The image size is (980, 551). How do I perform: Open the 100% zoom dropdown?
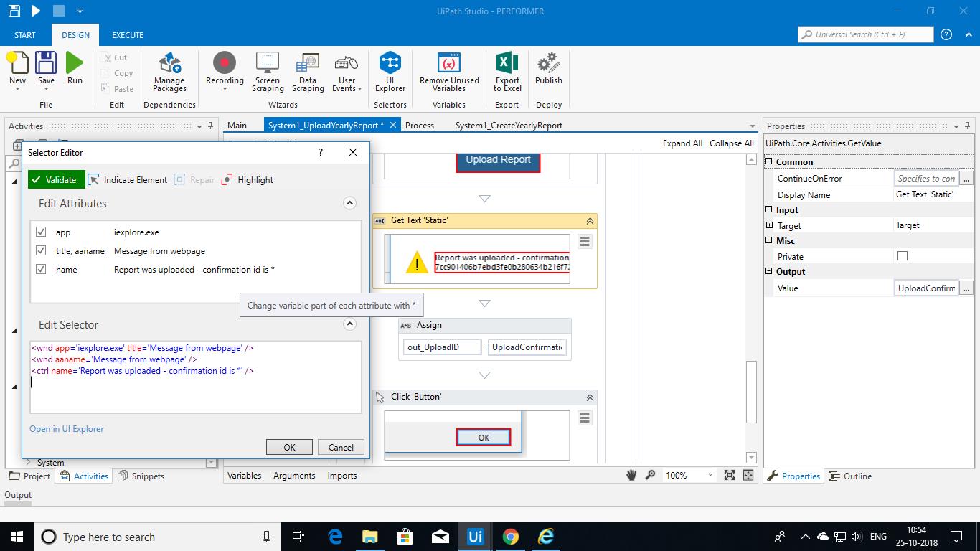tap(710, 475)
